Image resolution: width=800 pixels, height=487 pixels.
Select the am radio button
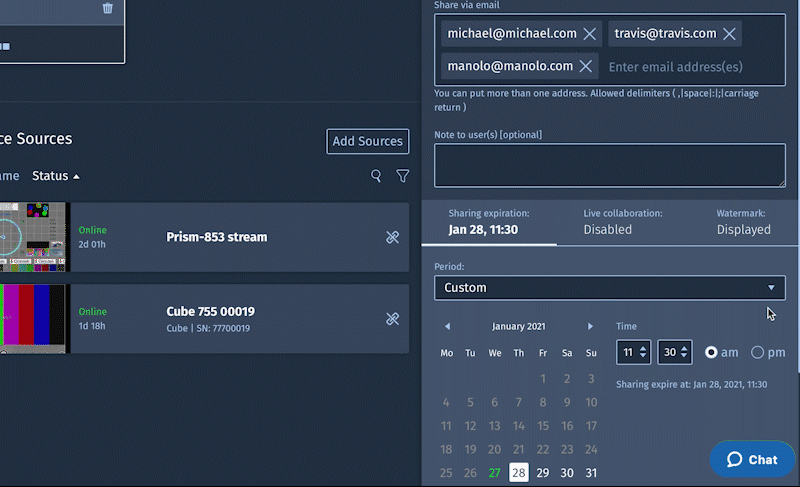712,352
